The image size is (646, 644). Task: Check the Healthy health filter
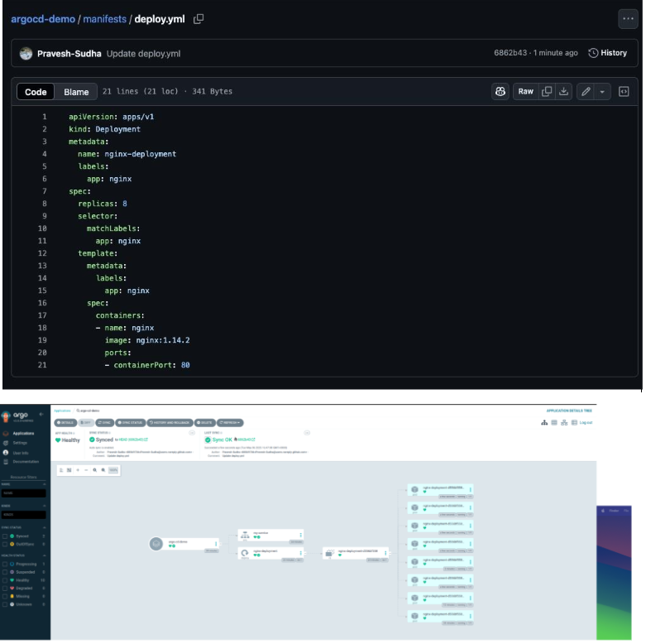(5, 580)
